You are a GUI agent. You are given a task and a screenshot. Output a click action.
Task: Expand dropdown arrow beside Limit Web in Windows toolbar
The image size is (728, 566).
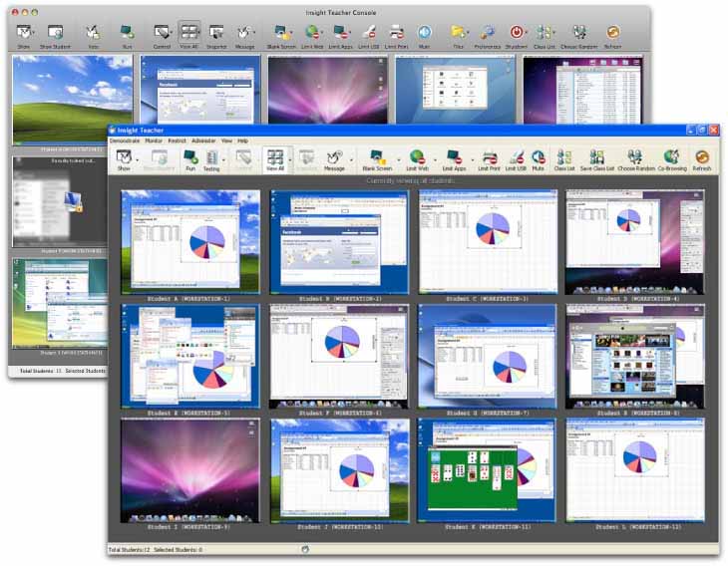(435, 158)
